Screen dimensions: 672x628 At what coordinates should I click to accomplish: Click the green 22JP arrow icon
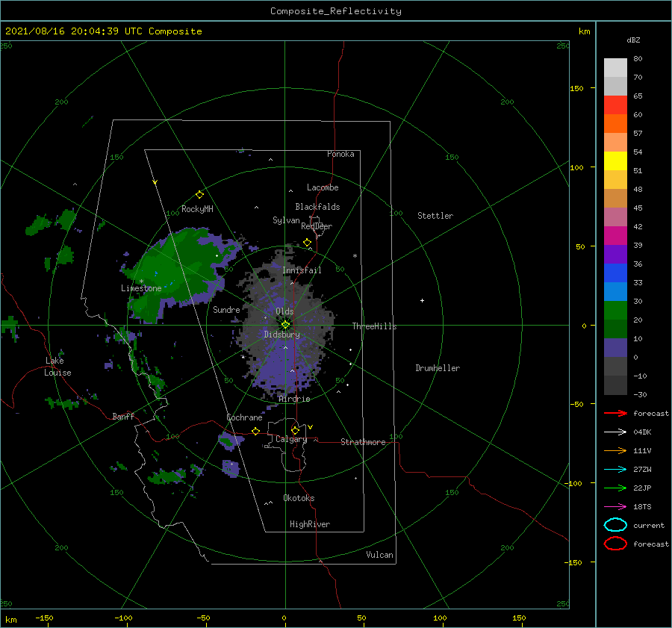click(615, 488)
